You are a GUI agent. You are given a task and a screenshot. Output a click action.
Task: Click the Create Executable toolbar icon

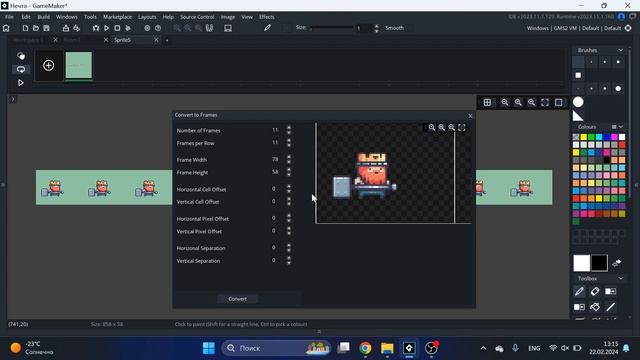pyautogui.click(x=66, y=28)
